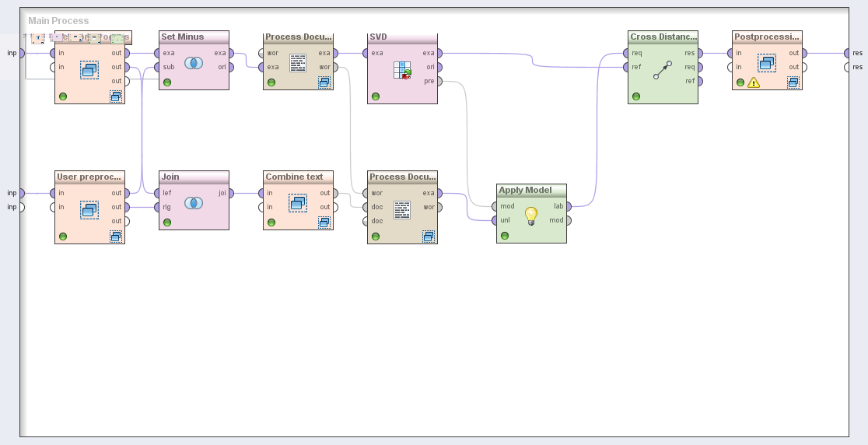The width and height of the screenshot is (868, 445).
Task: Expand the Combine text subprocess via corner icon
Action: (x=324, y=223)
